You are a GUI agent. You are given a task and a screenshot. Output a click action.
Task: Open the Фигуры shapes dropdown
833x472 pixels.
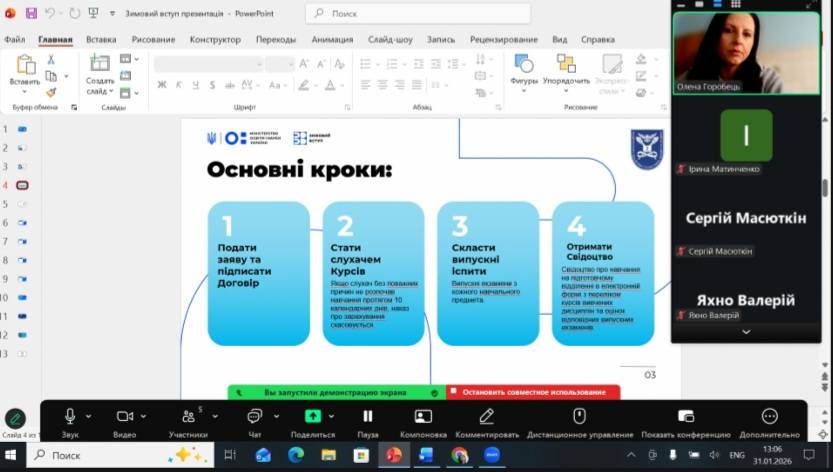click(524, 70)
